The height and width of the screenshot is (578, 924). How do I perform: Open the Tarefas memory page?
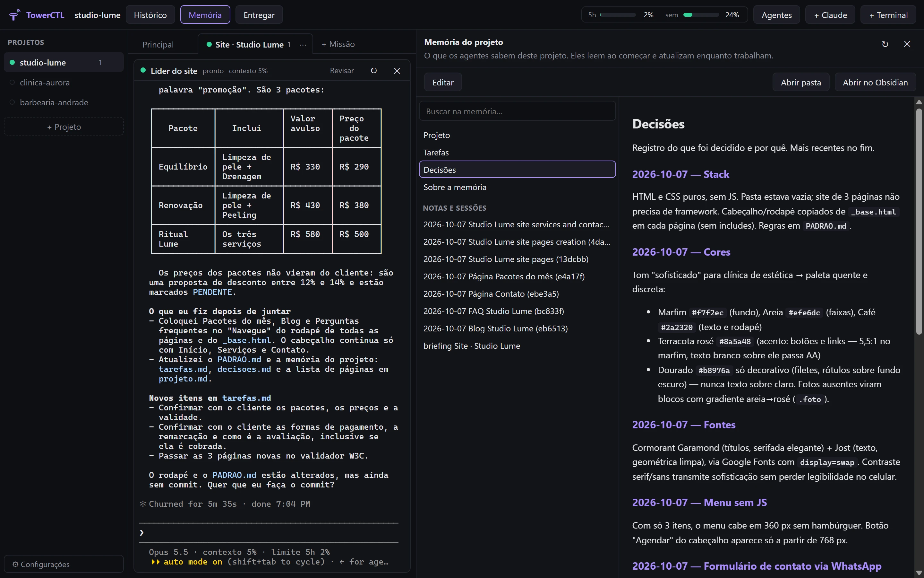pos(518,153)
